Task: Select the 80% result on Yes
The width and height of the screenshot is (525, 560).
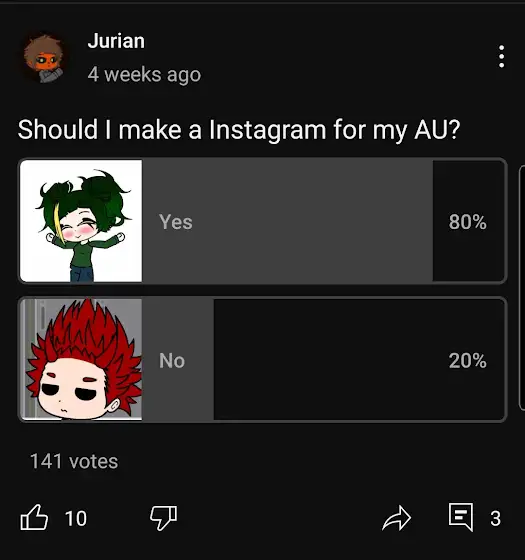Action: 468,222
